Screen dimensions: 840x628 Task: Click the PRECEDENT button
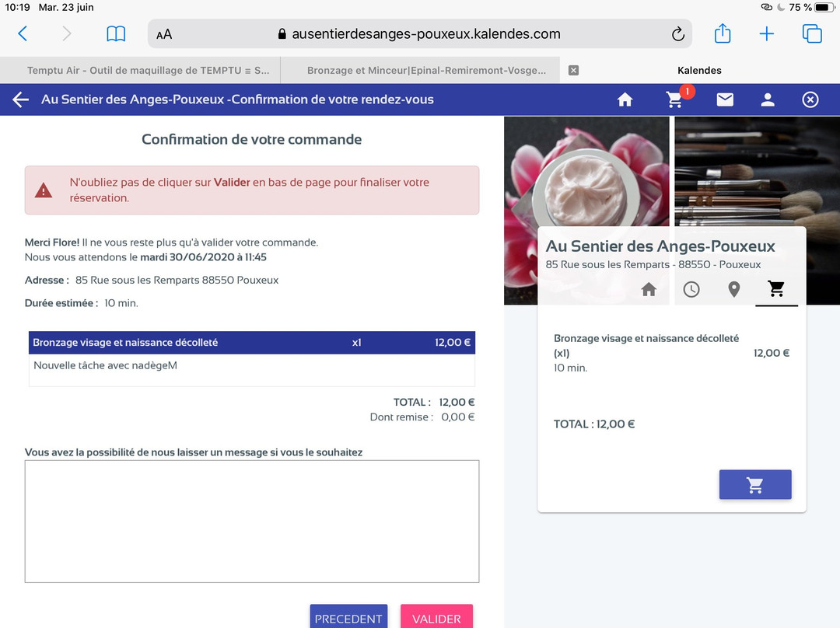(348, 617)
